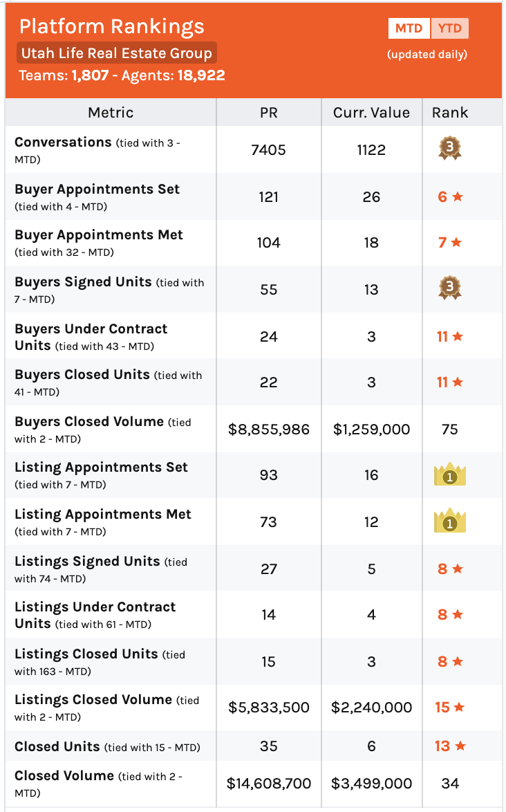Click the bronze medal for Buyers Signed Units
The width and height of the screenshot is (506, 812).
tap(449, 288)
